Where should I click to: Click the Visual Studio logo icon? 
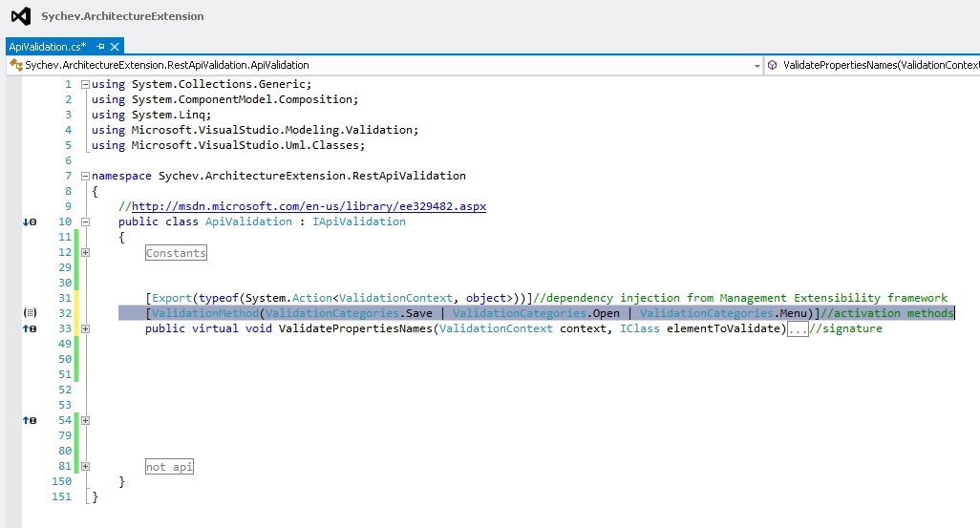[21, 16]
